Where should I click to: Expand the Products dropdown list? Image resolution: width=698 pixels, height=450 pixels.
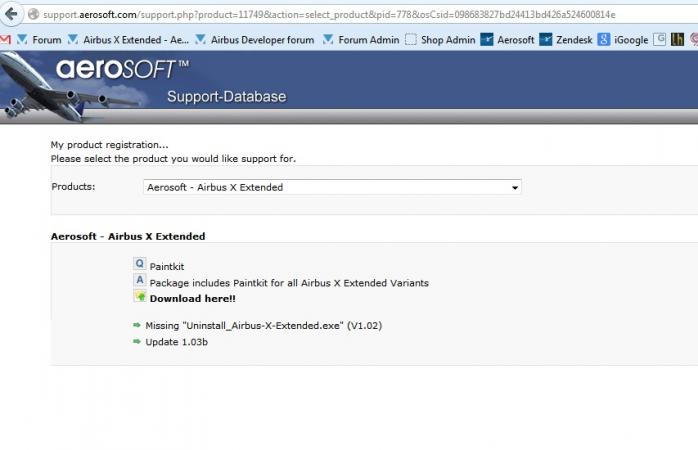click(515, 187)
